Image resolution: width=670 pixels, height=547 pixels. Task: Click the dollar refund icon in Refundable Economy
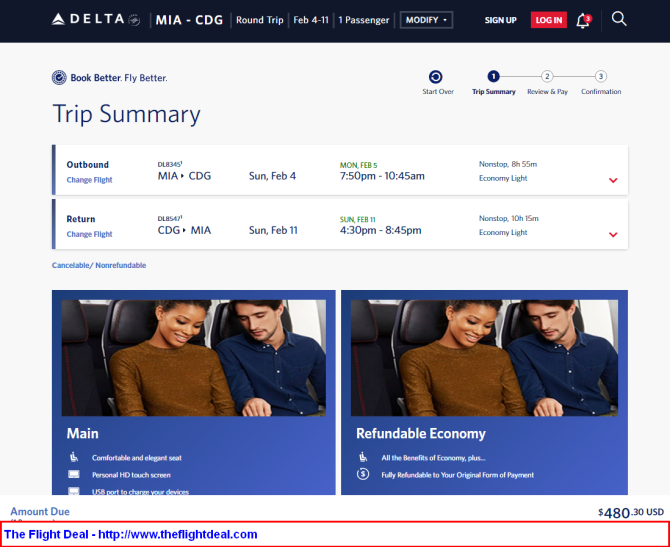363,474
